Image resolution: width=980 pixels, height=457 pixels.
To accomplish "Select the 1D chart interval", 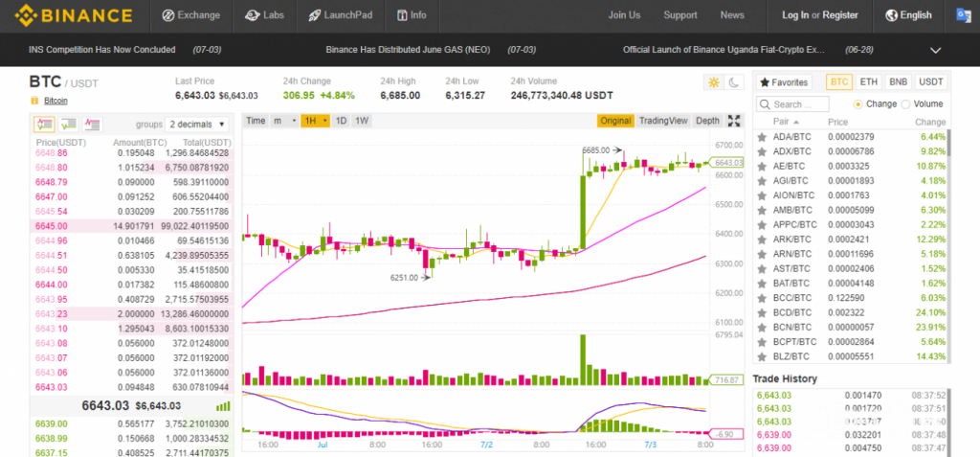I will 342,121.
